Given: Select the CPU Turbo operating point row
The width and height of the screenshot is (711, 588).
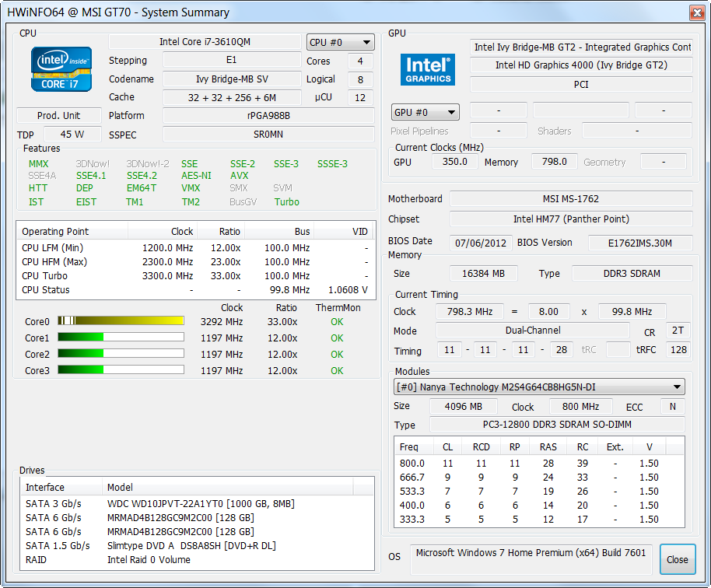Looking at the screenshot, I should tap(196, 275).
